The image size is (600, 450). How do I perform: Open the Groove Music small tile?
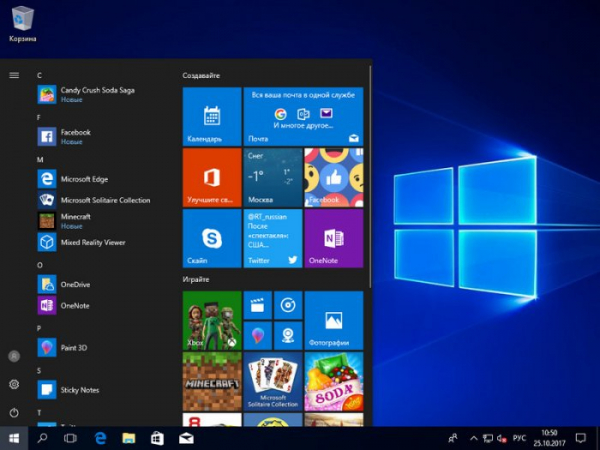point(288,305)
